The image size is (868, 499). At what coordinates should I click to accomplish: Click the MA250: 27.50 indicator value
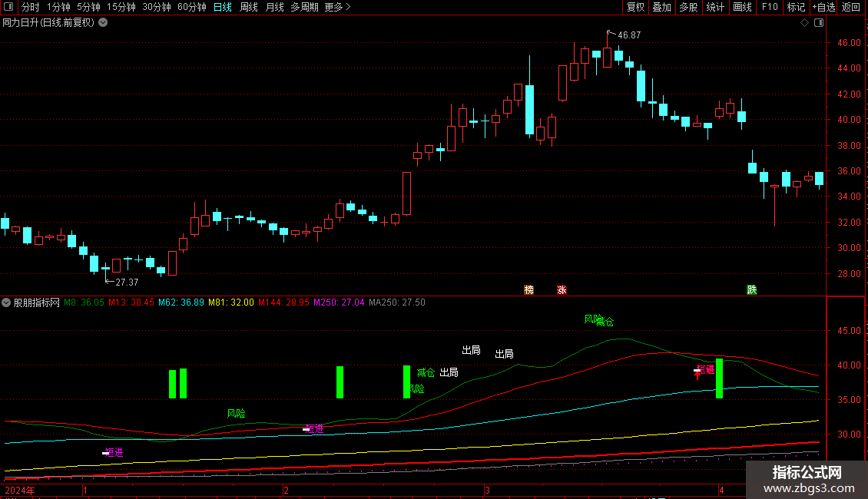[397, 302]
